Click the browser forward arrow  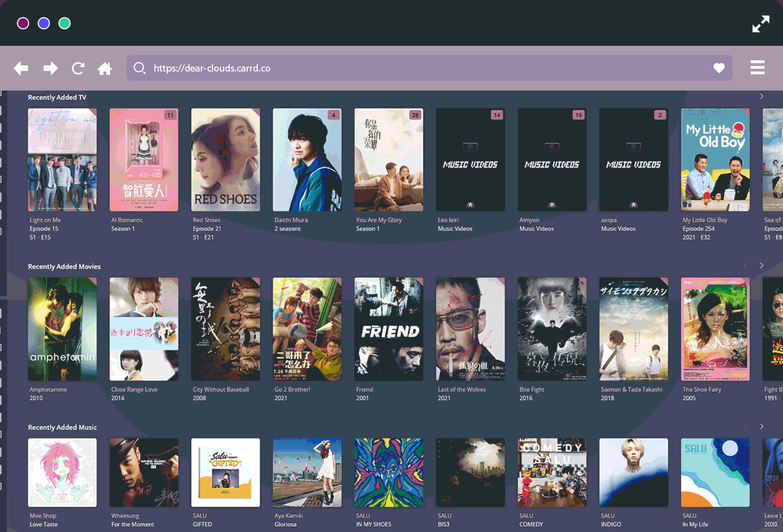[50, 68]
